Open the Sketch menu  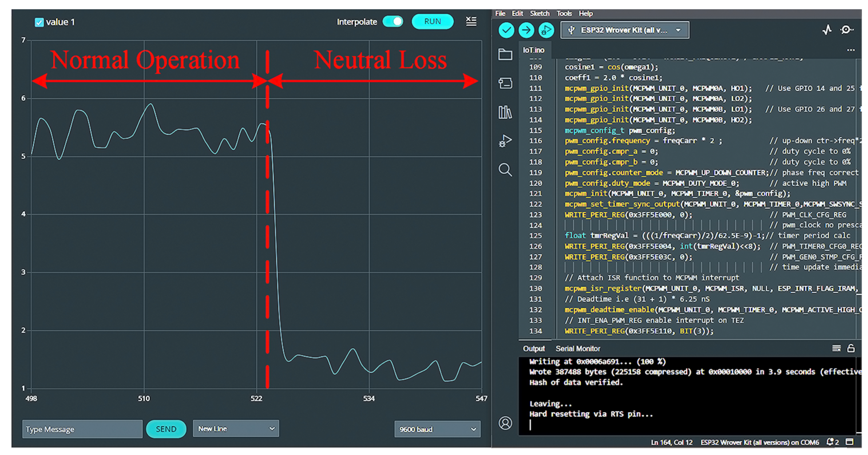[x=539, y=13]
